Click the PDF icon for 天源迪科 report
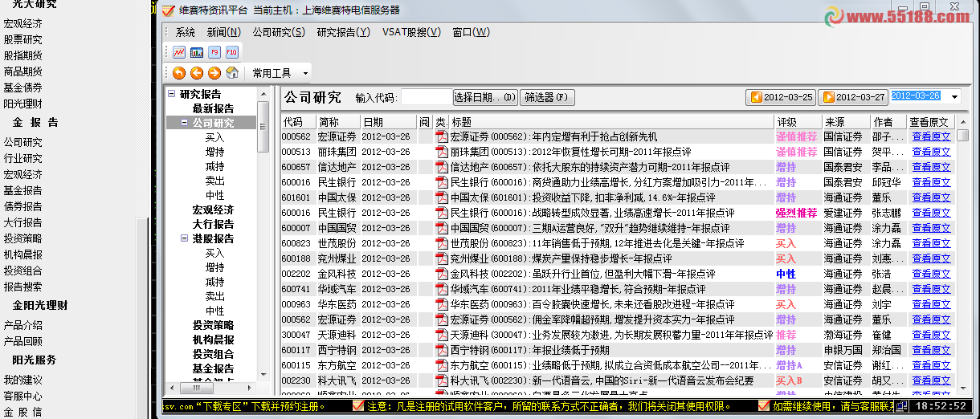980x419 pixels. 441,335
